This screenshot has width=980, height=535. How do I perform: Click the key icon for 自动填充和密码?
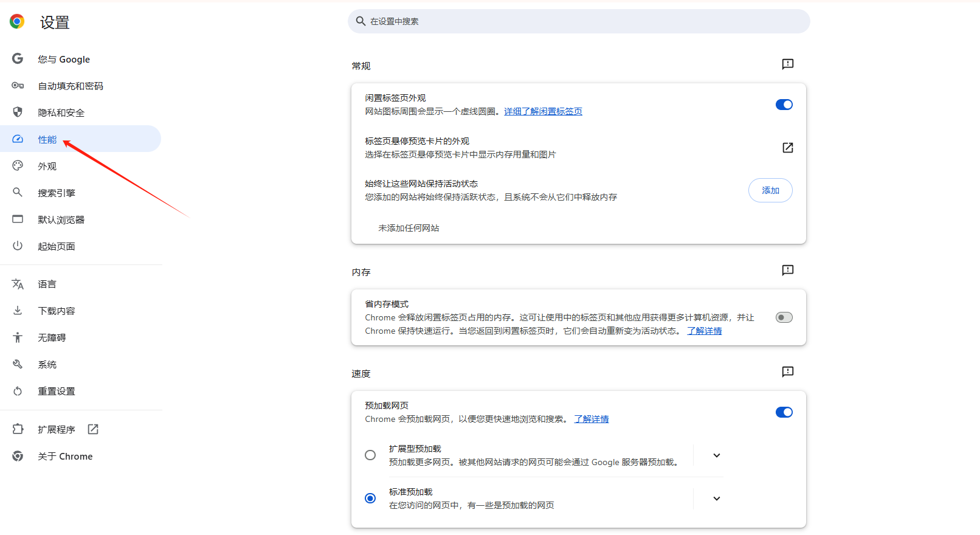point(18,86)
